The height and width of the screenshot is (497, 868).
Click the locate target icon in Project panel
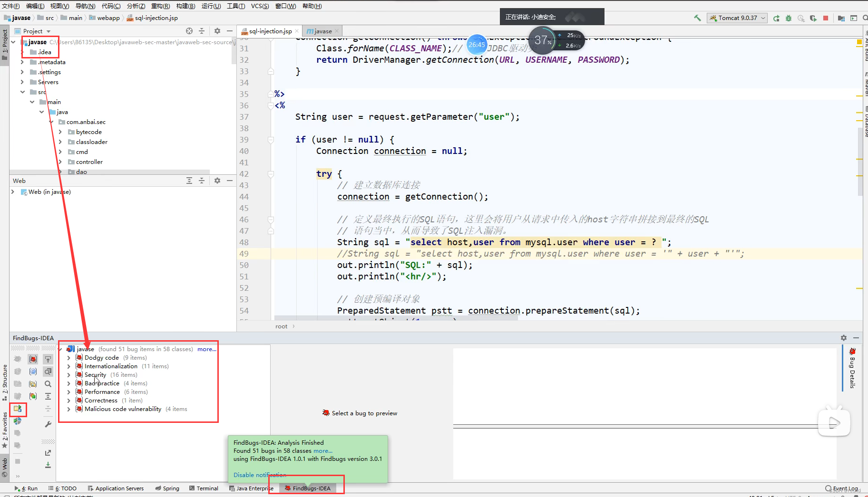point(189,31)
